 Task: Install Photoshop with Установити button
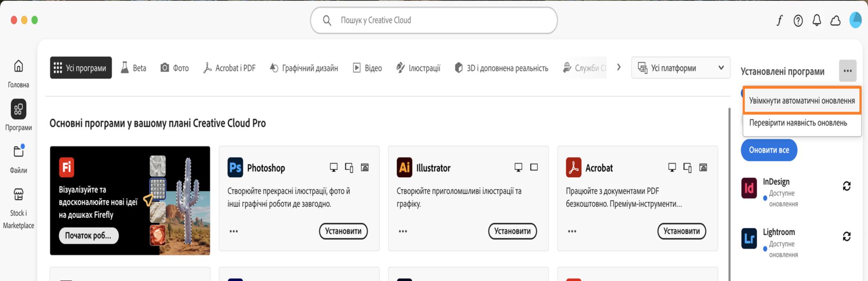coord(343,231)
